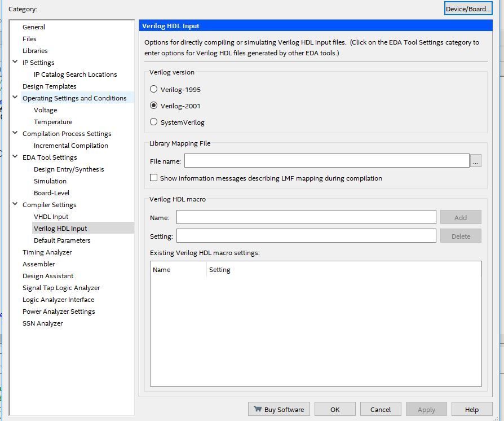
Task: Focus the macro Setting input field
Action: coord(306,236)
